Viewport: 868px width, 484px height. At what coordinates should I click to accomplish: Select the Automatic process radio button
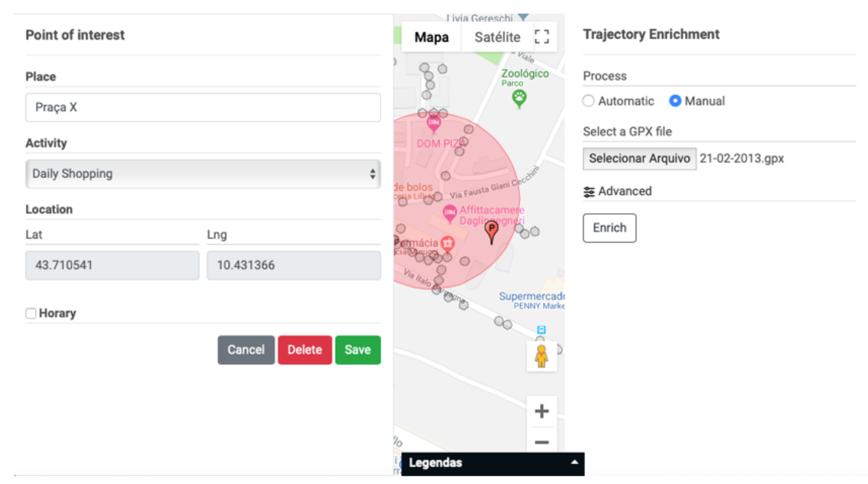[x=588, y=101]
